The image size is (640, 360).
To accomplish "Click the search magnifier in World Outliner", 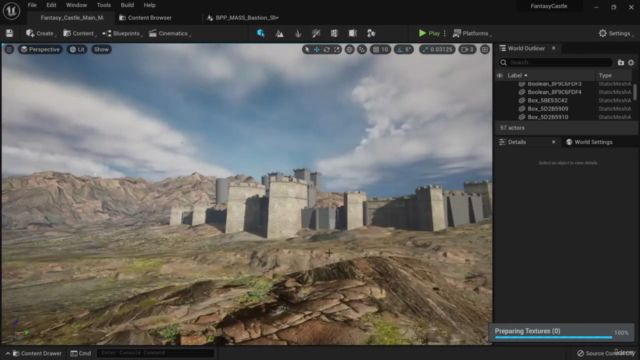I will click(x=504, y=62).
